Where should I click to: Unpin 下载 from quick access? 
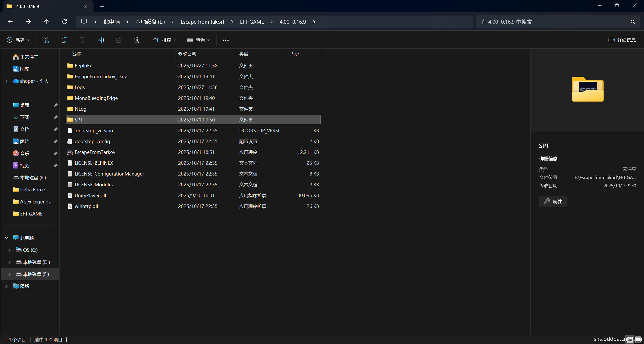click(x=56, y=117)
